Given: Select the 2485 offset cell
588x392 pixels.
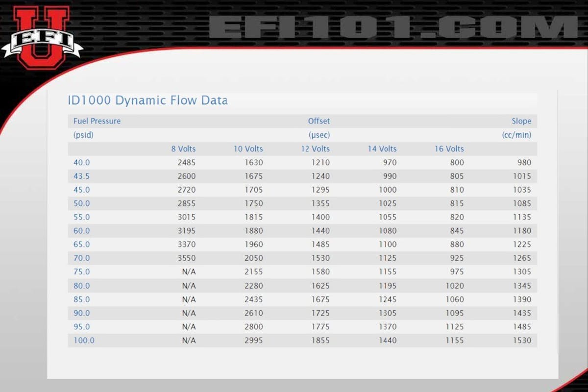Looking at the screenshot, I should [x=186, y=163].
